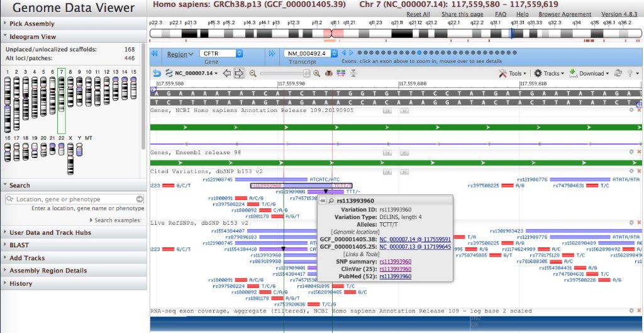Click the Share this page link
The image size is (644, 333).
click(462, 14)
